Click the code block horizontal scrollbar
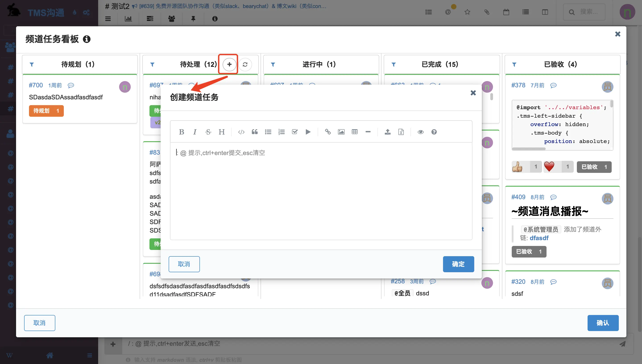 point(529,149)
